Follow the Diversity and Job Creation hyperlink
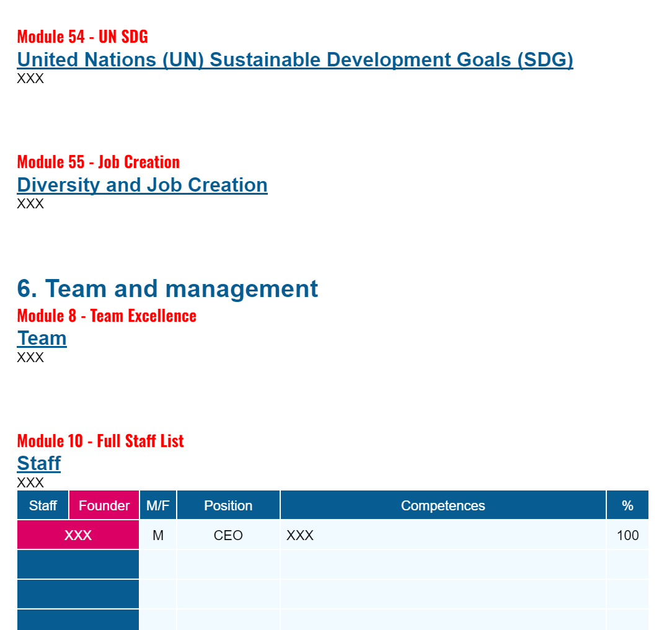 pyautogui.click(x=142, y=184)
